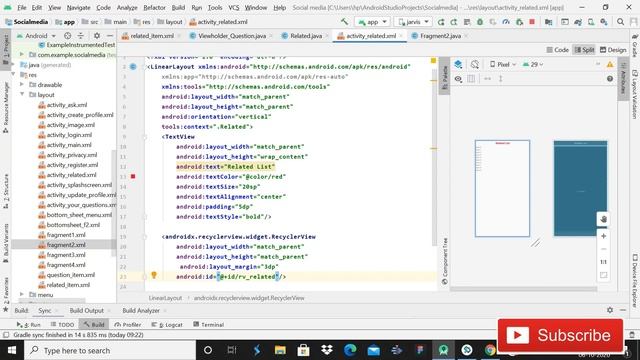The image size is (640, 360).
Task: Open Build tool window settings gear
Action: pyautogui.click(x=610, y=310)
